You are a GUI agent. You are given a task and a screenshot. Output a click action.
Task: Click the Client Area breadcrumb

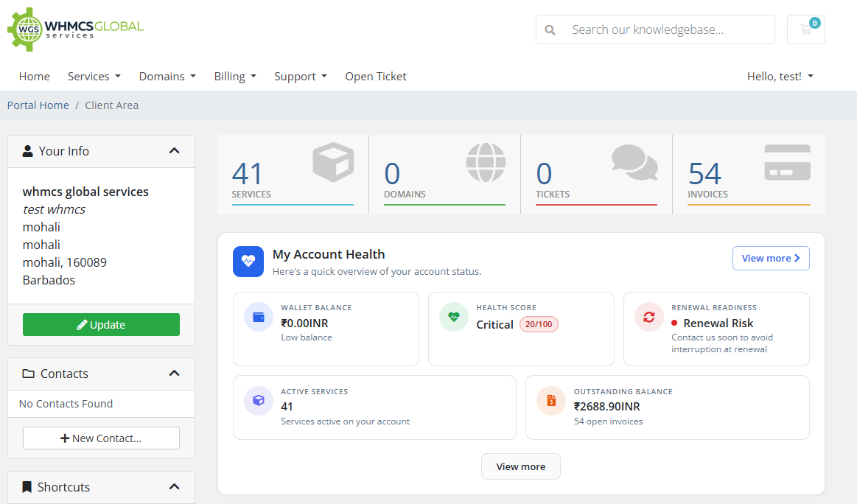111,105
